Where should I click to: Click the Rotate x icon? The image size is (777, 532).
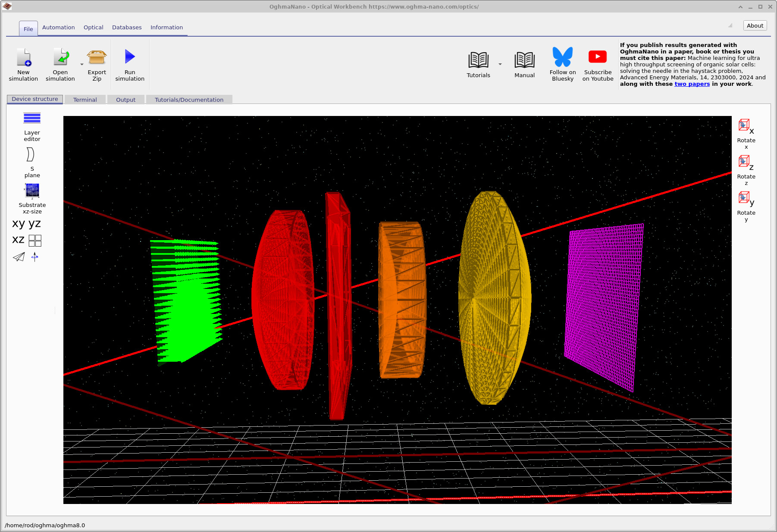[x=745, y=126]
